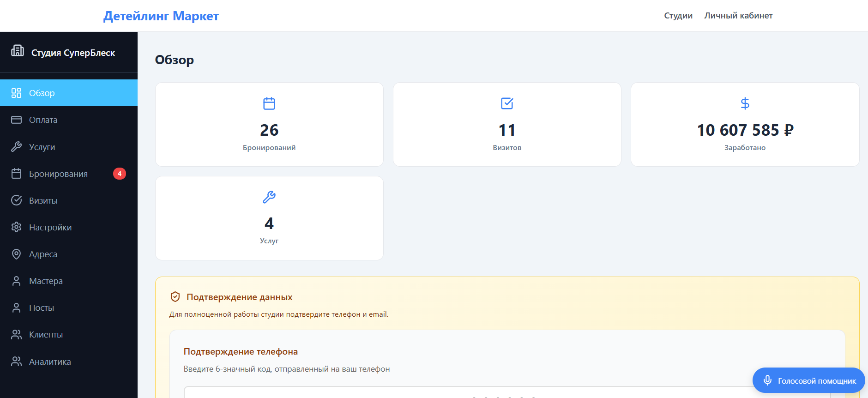Click the Услуги wrench icon in sidebar
Image resolution: width=868 pixels, height=398 pixels.
tap(17, 147)
